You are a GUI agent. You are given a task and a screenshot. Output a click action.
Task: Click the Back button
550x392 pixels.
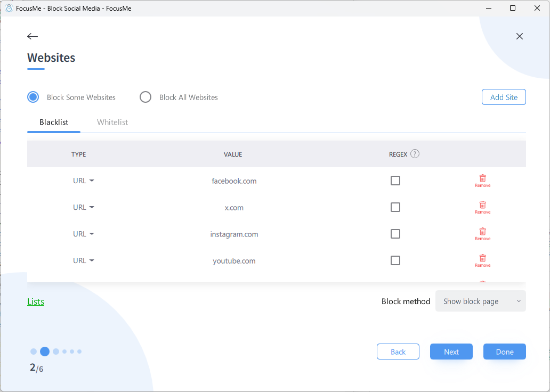click(398, 352)
